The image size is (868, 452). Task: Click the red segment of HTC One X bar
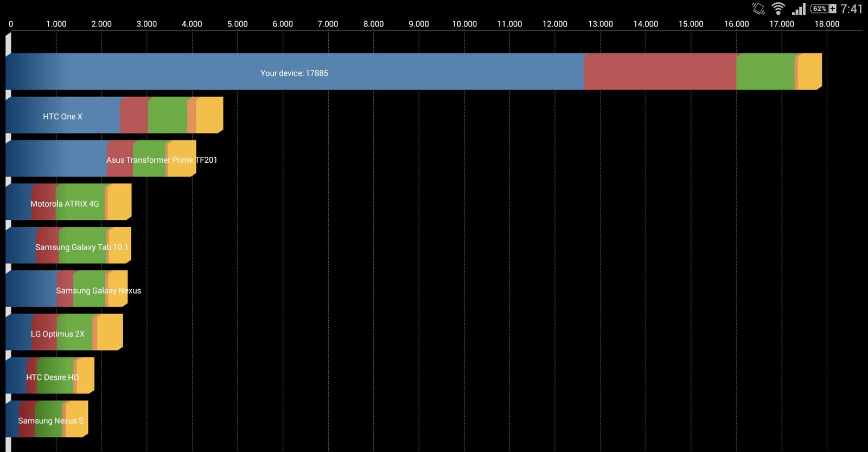tap(133, 115)
